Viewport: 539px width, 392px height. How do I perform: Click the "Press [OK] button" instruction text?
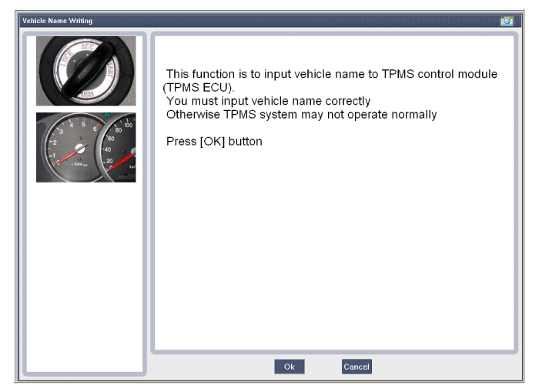(214, 142)
